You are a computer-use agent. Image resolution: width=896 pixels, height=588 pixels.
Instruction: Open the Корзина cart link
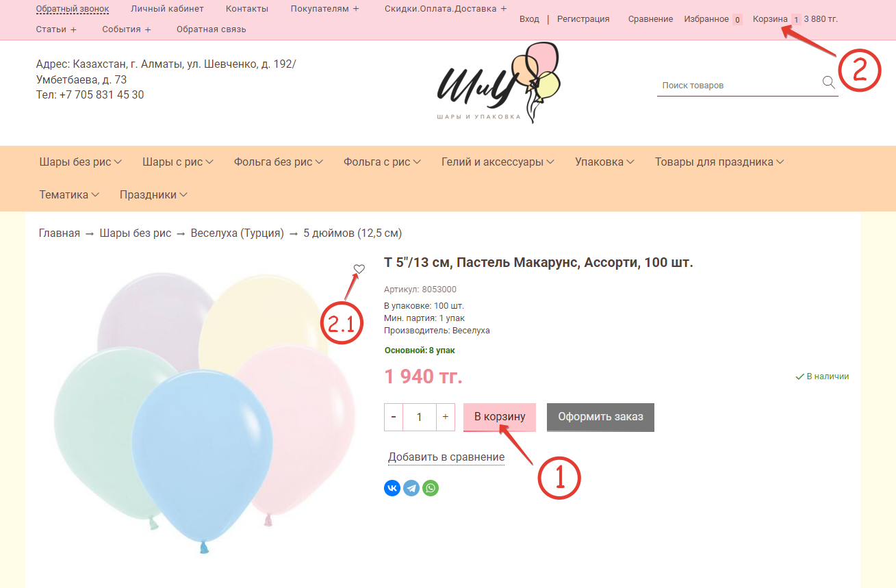coord(770,19)
